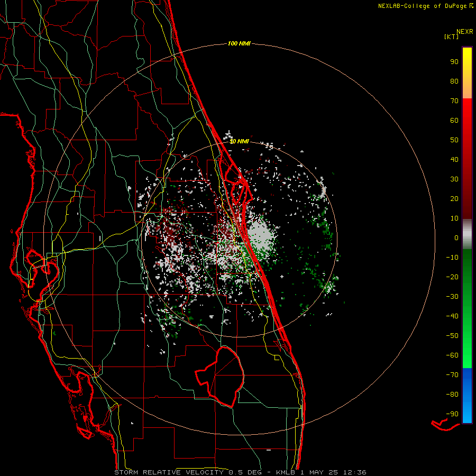
Task: Click the 0 value on the velocity scale
Action: tap(456, 237)
